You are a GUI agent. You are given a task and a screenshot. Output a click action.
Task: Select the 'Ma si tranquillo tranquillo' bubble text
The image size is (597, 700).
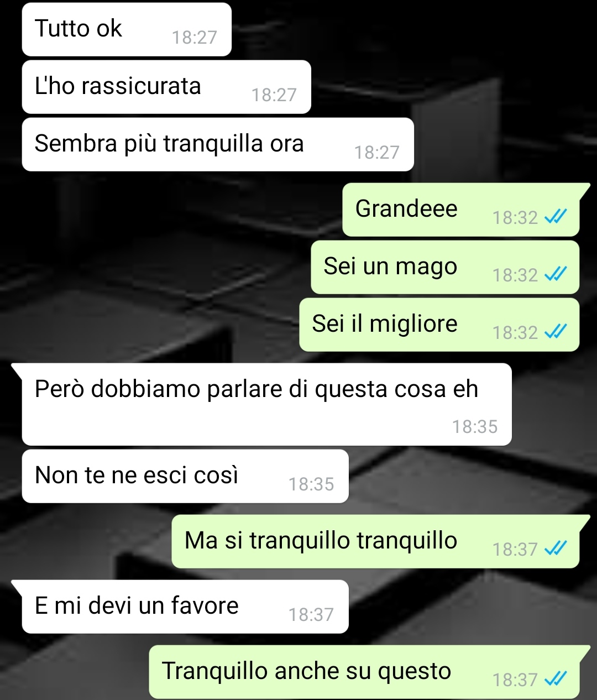[x=321, y=541]
